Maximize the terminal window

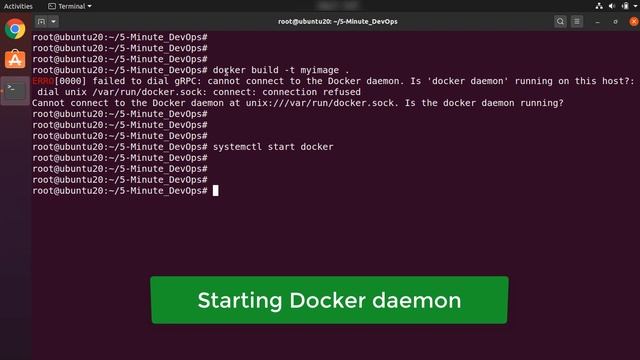pos(616,22)
